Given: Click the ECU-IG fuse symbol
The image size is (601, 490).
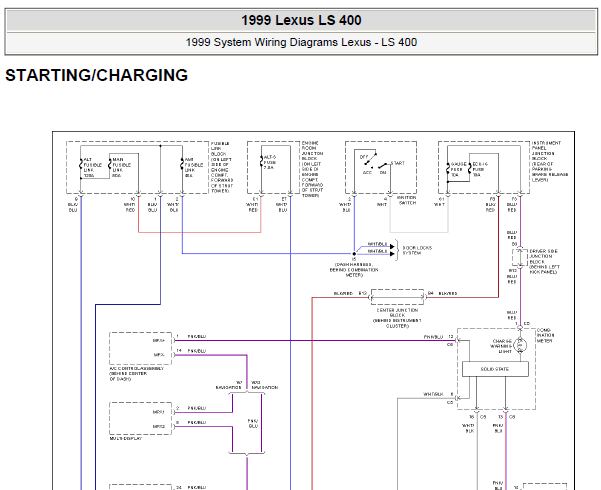Looking at the screenshot, I should click(x=469, y=169).
